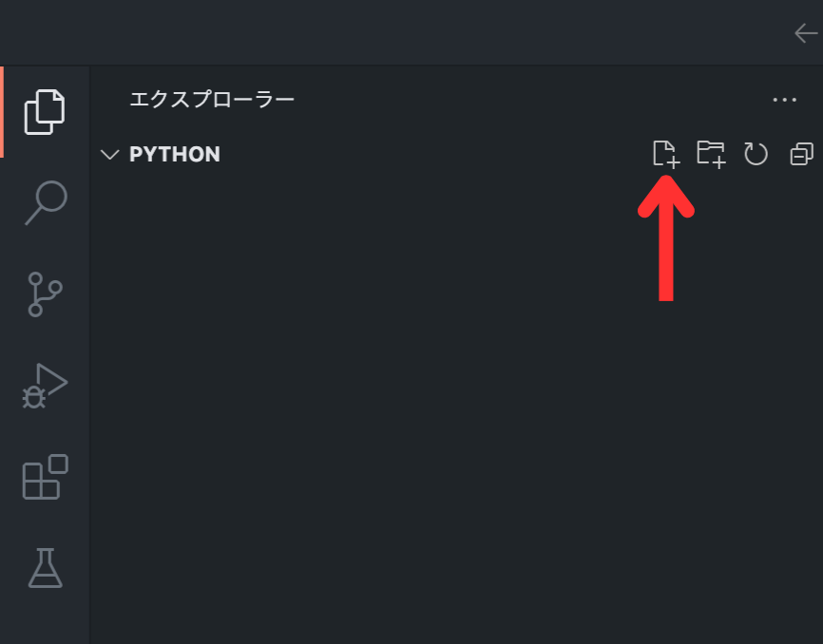
Task: Collapse all folders in the Explorer
Action: pos(799,153)
